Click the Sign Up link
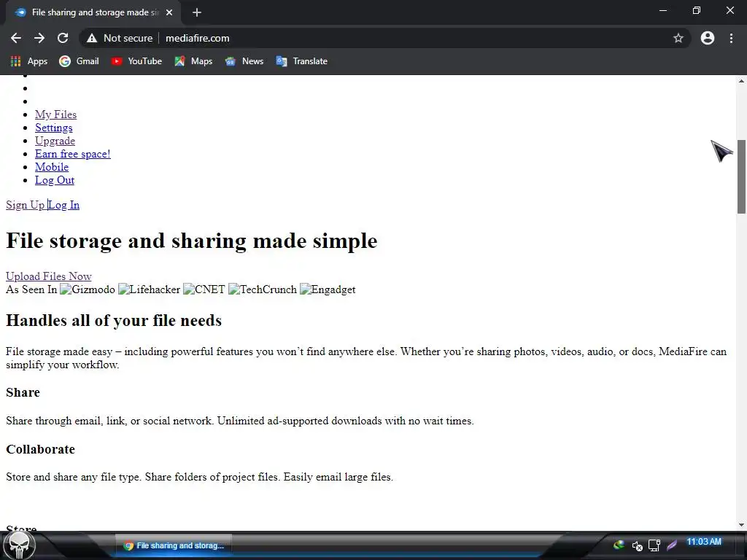The height and width of the screenshot is (560, 747). (x=26, y=205)
